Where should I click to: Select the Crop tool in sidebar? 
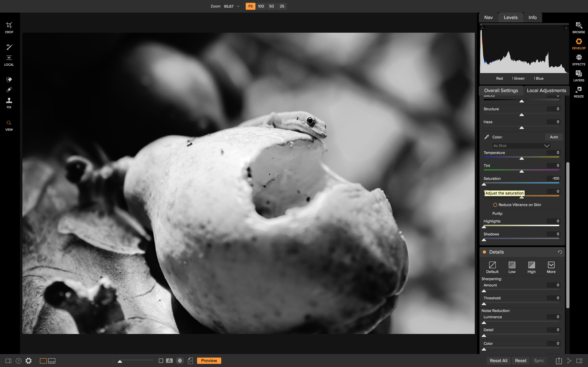9,27
